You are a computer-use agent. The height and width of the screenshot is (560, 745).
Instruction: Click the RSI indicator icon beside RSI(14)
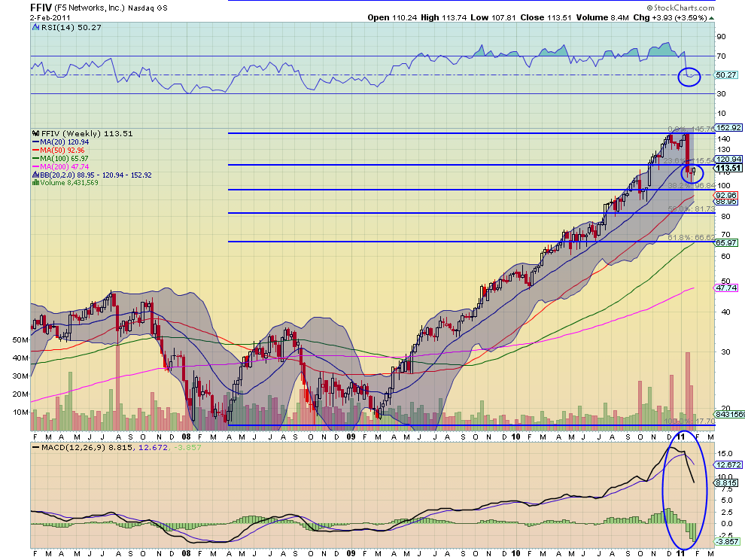[35, 28]
